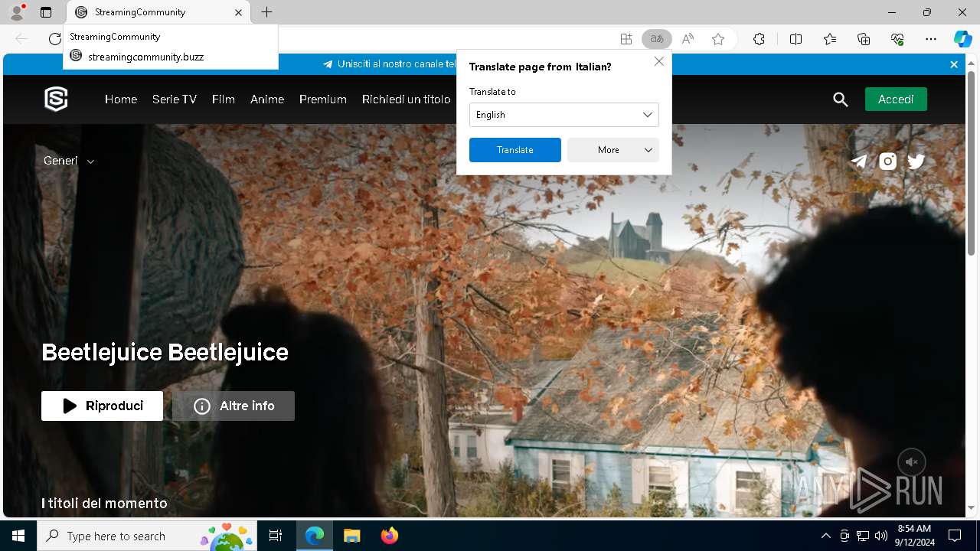Viewport: 980px width, 551px height.
Task: Close the Translate page popup
Action: (658, 61)
